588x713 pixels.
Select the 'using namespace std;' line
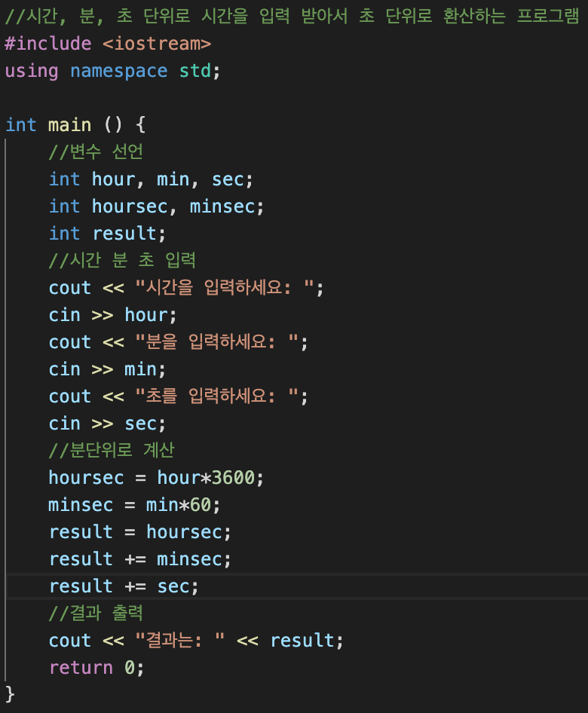(x=112, y=71)
